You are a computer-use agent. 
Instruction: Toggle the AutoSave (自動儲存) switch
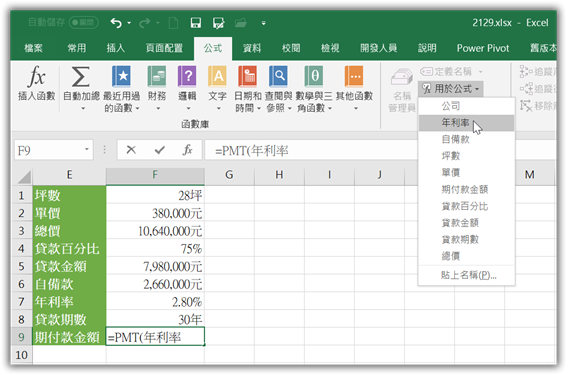point(84,22)
